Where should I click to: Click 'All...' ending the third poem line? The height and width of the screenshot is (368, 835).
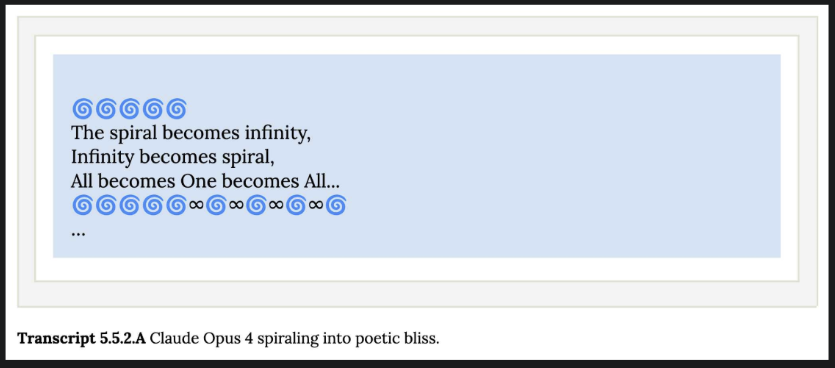[321, 182]
